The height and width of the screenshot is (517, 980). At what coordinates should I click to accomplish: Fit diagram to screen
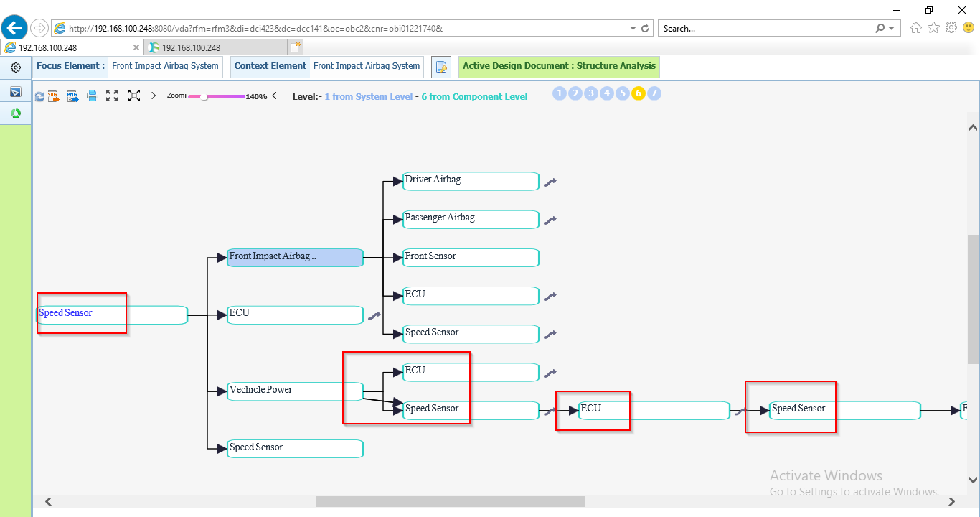point(134,96)
